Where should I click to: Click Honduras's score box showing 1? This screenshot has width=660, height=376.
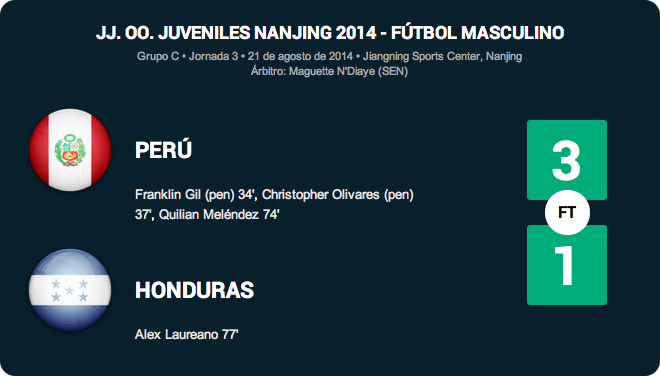567,265
